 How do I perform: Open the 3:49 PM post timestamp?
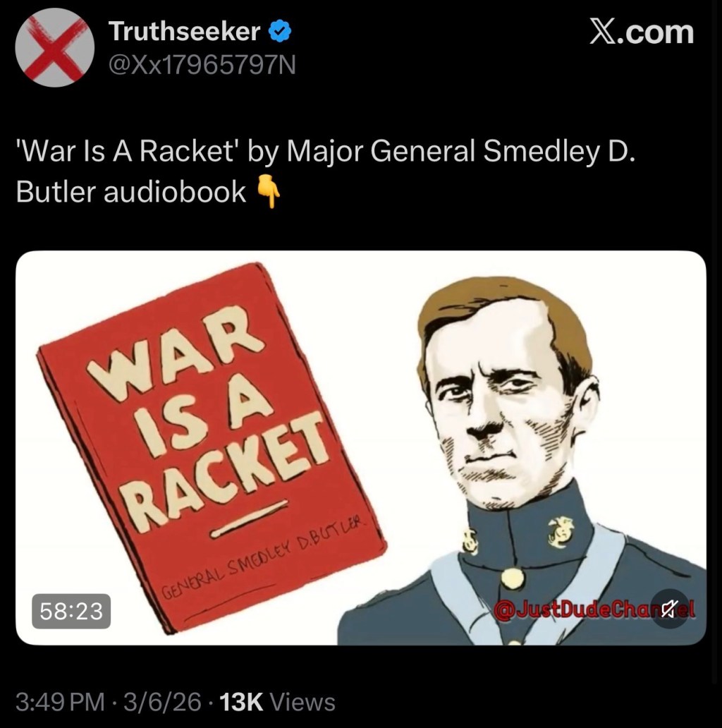click(61, 702)
